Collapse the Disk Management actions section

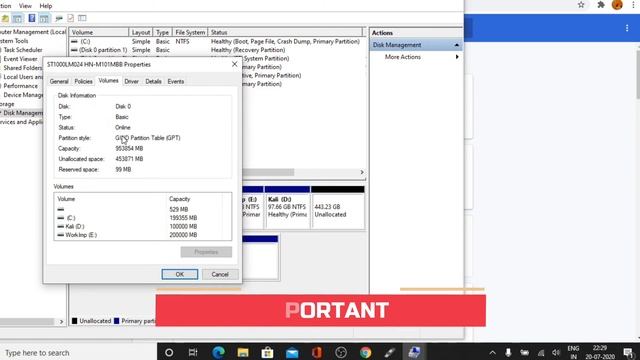coord(456,45)
